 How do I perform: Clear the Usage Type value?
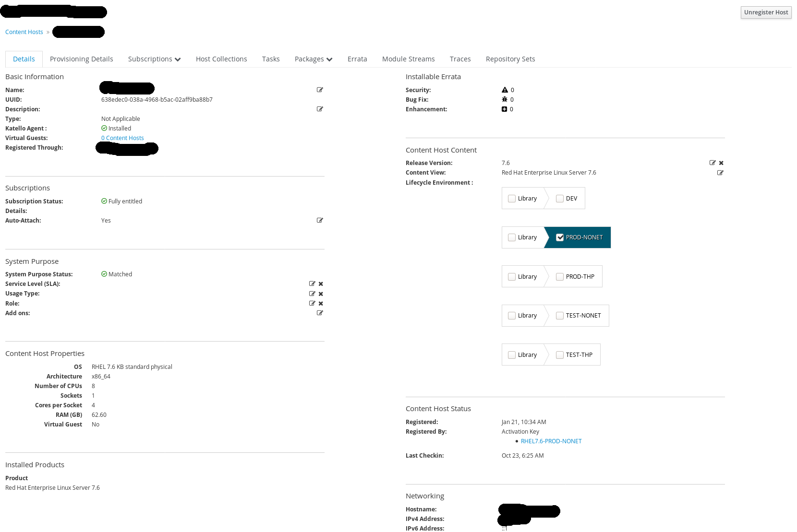click(x=321, y=294)
